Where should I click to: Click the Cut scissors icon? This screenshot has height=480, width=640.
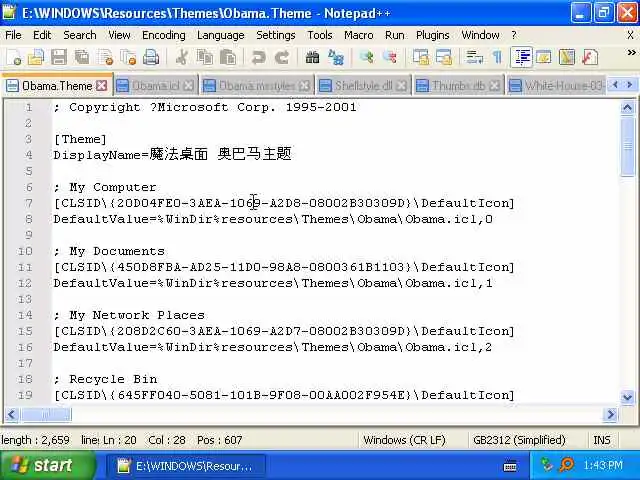click(x=182, y=57)
